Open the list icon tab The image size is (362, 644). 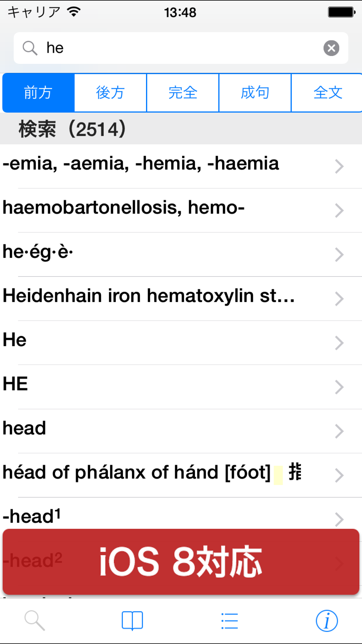[229, 620]
